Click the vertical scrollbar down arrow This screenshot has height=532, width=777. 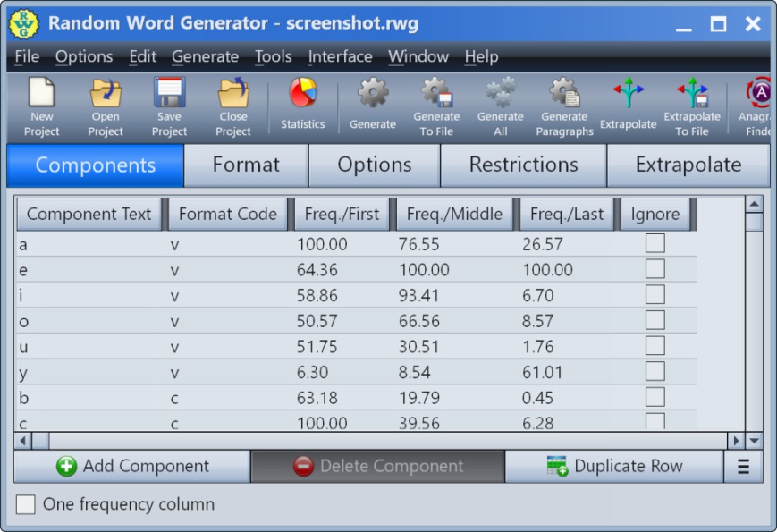[x=754, y=440]
